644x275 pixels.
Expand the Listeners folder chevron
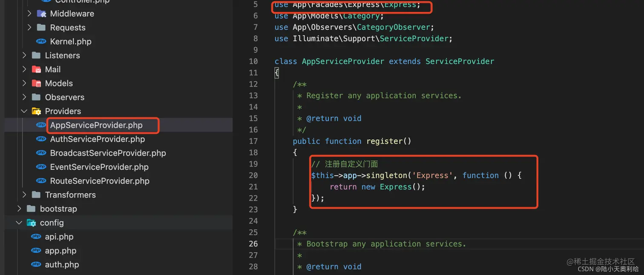[x=24, y=55]
